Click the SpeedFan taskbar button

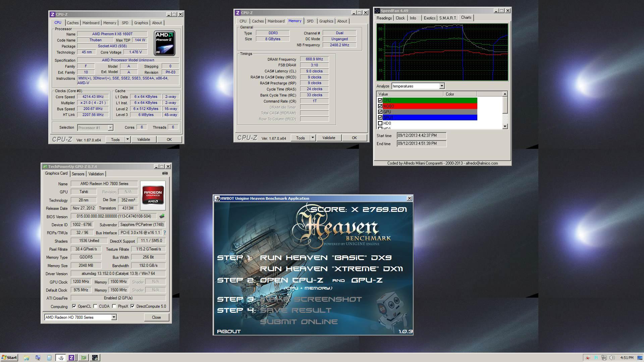click(95, 358)
